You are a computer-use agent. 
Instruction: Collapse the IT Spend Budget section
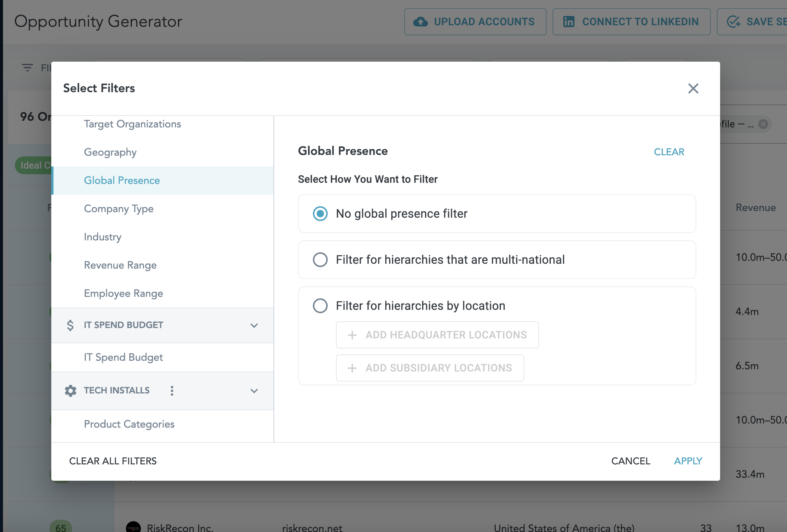point(254,325)
